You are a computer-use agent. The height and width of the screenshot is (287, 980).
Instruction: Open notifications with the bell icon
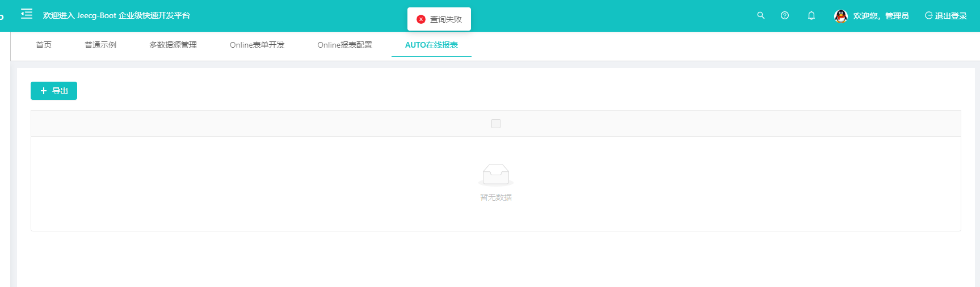click(x=811, y=16)
